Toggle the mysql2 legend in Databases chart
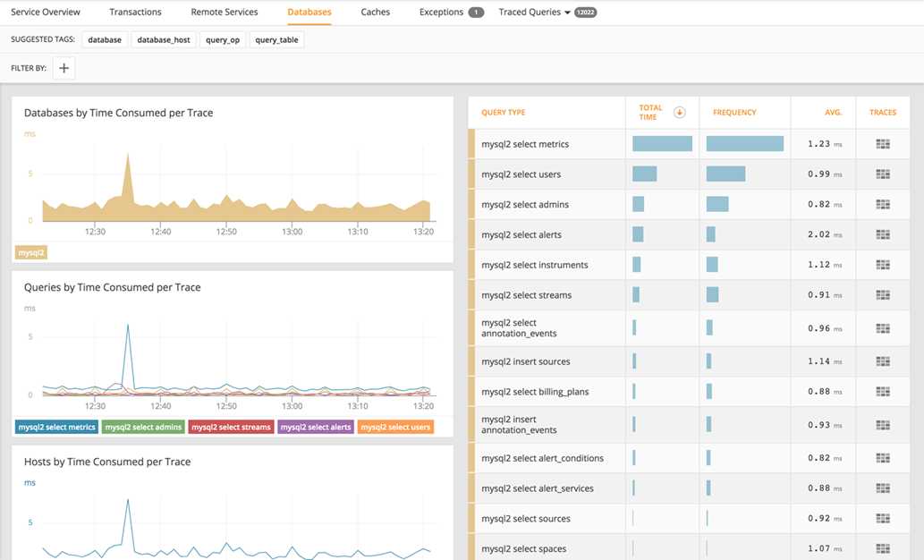This screenshot has width=924, height=560. coord(30,253)
